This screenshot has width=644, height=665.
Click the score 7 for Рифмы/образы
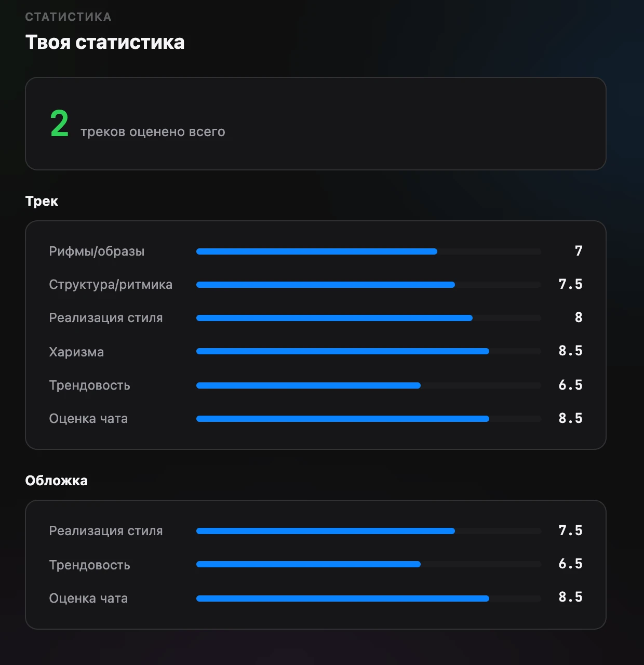coord(579,251)
